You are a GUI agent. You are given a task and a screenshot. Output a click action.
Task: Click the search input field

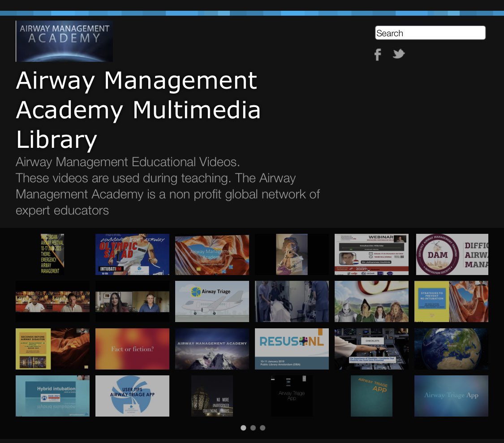[x=430, y=33]
